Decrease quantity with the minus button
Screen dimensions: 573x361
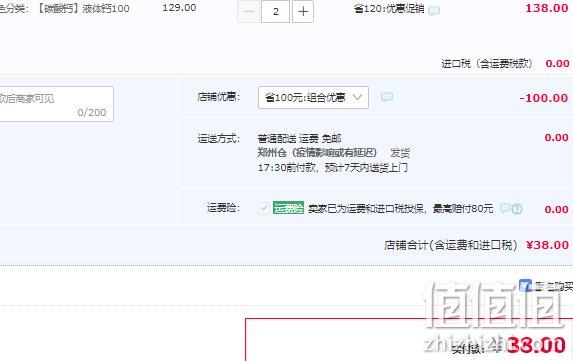point(249,11)
